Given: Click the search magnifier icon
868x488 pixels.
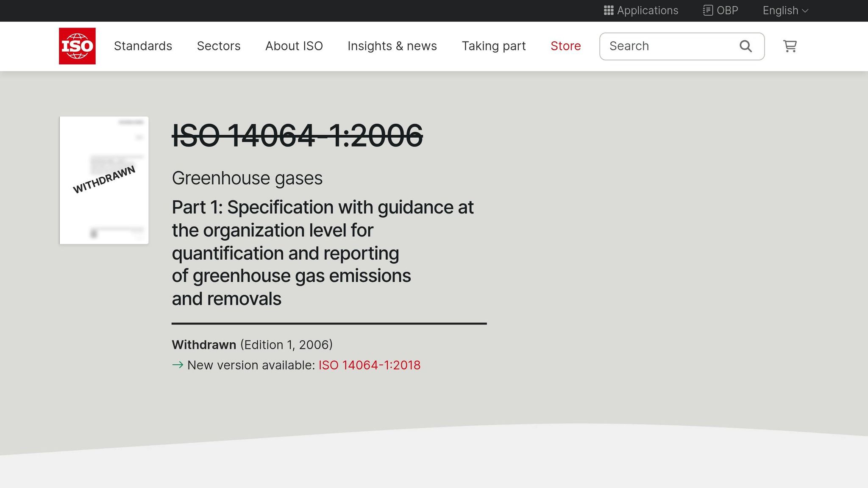Looking at the screenshot, I should point(745,46).
